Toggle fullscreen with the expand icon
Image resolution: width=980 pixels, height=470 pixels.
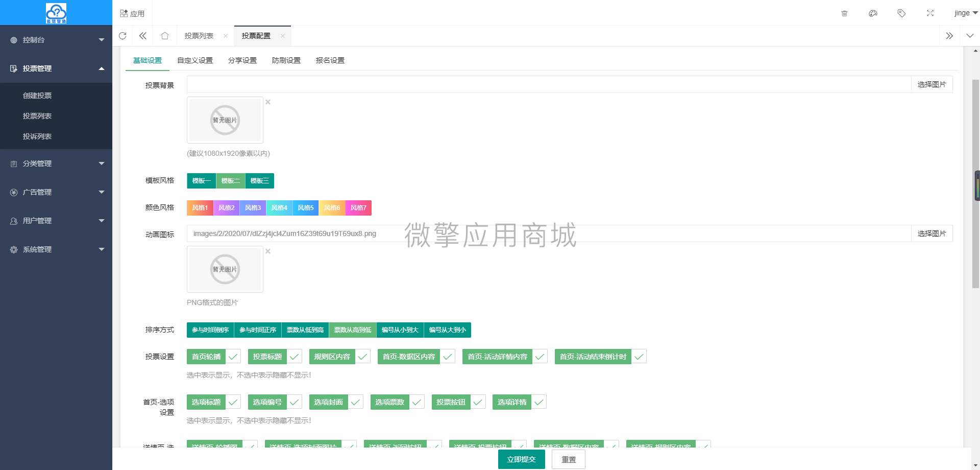[930, 13]
